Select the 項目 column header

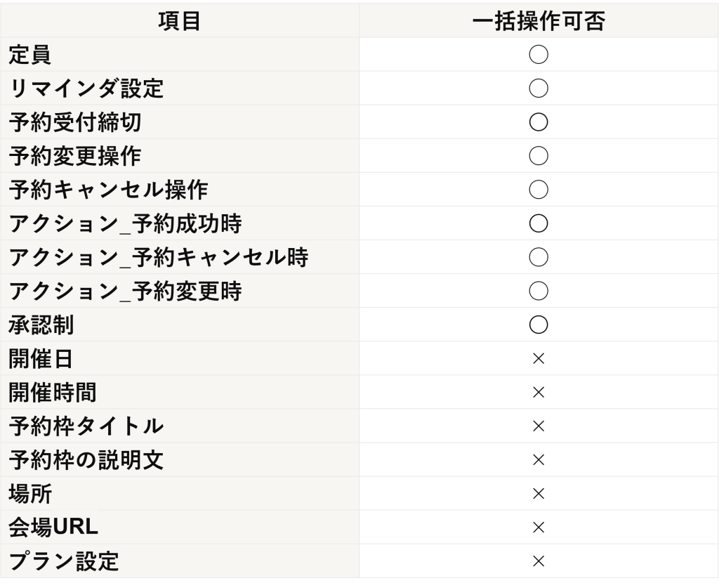click(x=179, y=21)
